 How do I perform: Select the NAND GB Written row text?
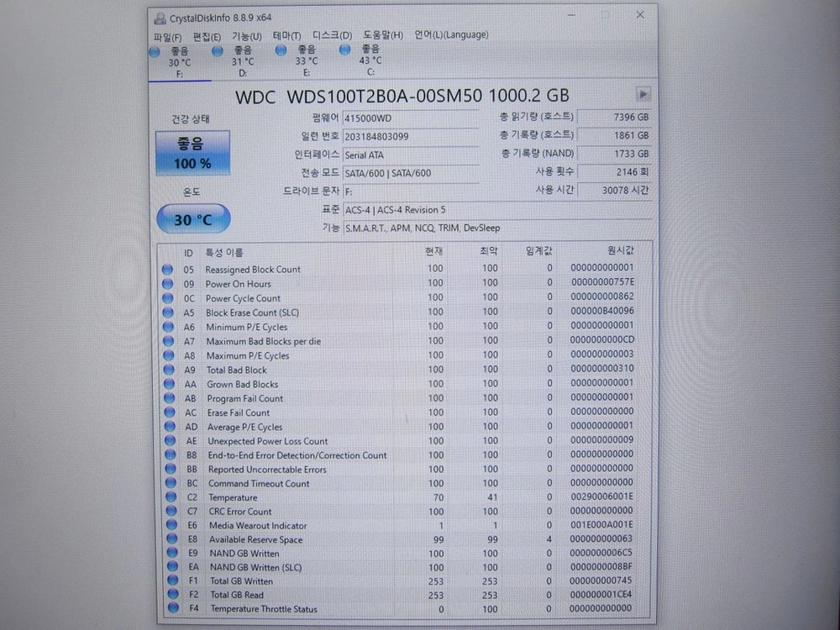[244, 554]
